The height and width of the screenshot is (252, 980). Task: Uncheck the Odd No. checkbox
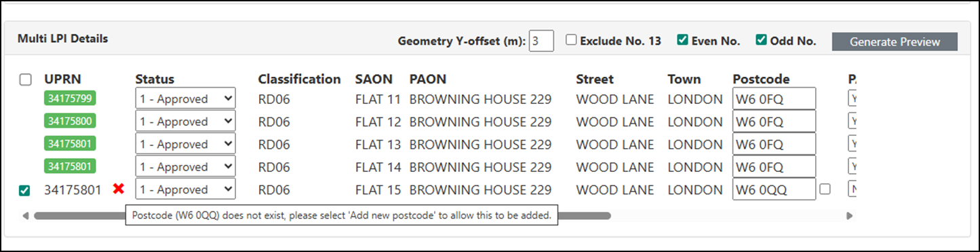(762, 40)
